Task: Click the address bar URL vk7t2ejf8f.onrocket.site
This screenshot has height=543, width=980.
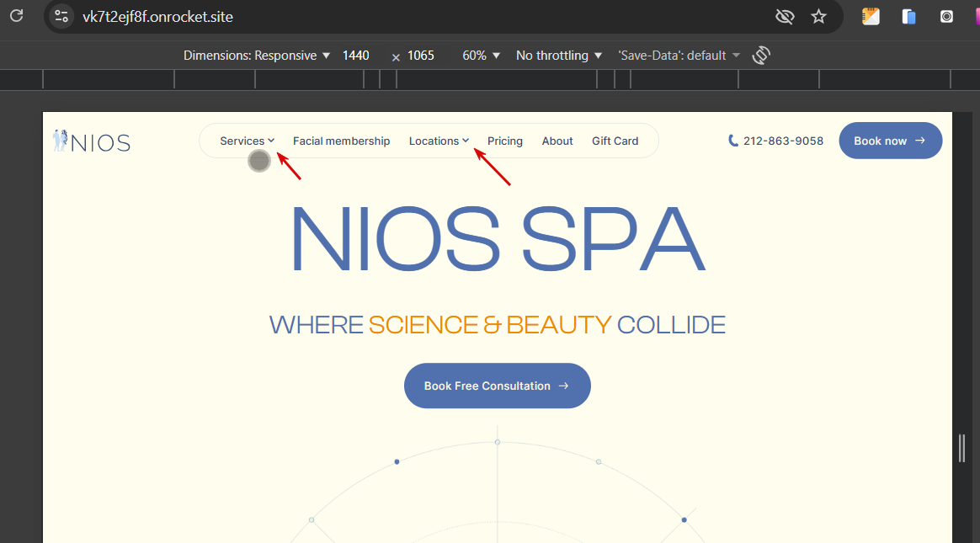Action: tap(157, 17)
